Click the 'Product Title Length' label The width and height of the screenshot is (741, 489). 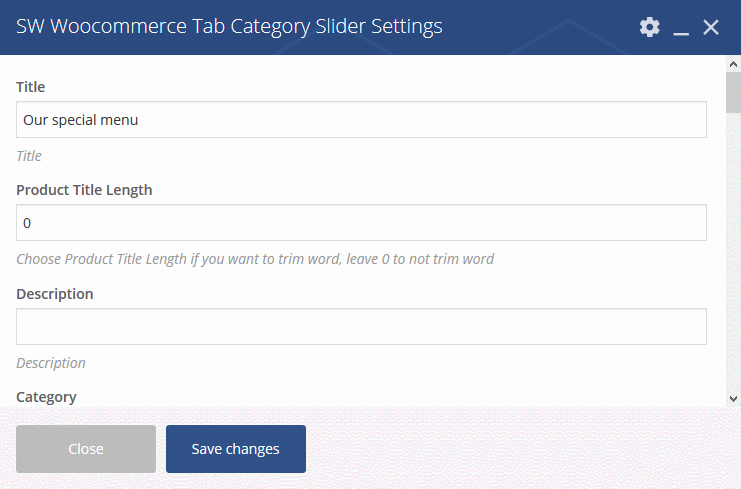tap(84, 190)
